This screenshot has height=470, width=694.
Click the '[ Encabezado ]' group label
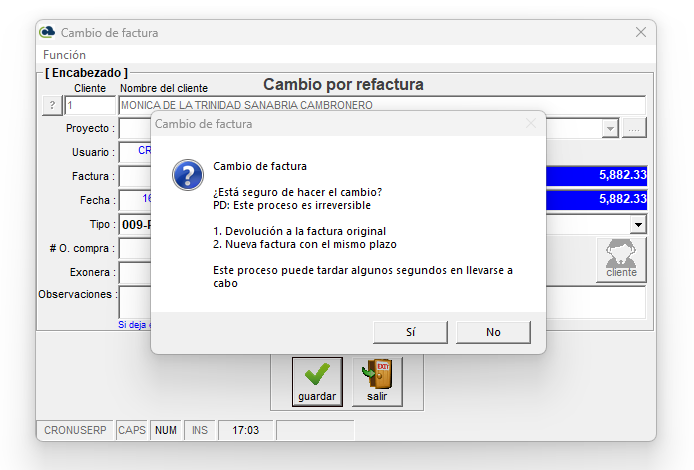point(86,73)
